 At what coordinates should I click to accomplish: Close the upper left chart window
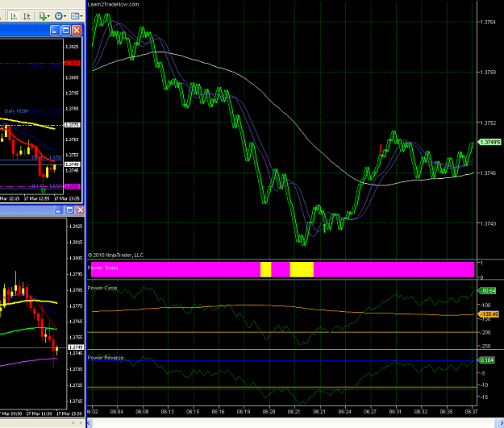pos(77,31)
